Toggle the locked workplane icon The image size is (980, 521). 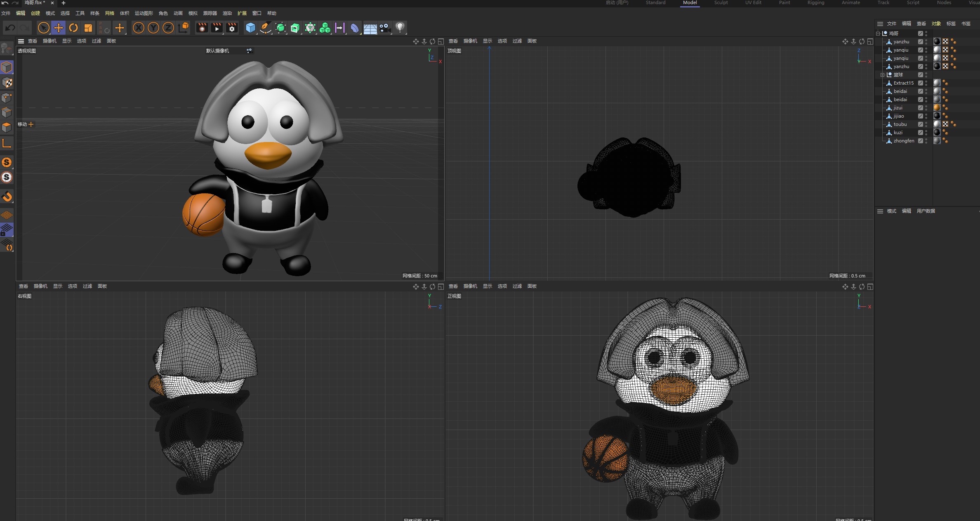7,230
